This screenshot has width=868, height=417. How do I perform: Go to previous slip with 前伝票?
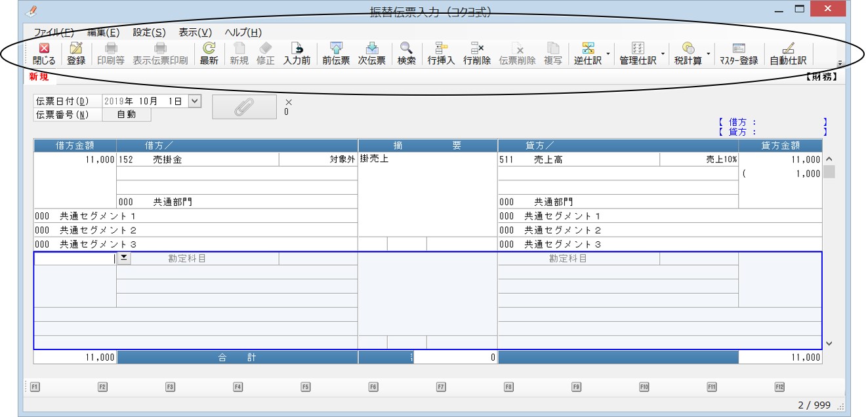(336, 54)
